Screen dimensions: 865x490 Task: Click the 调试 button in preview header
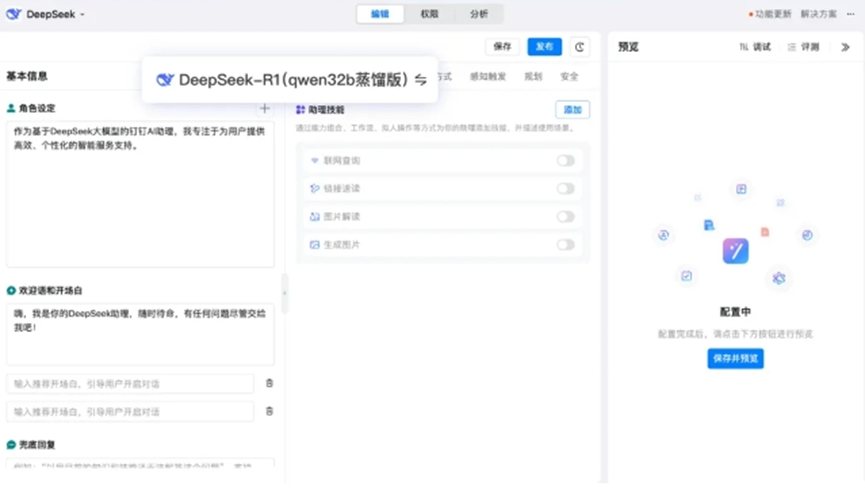[x=755, y=47]
